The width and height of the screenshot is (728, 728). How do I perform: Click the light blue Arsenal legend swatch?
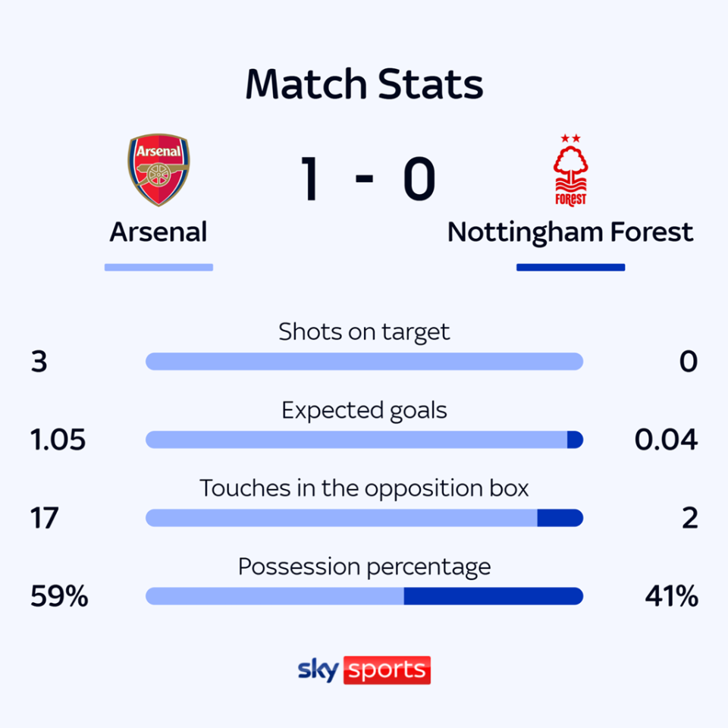(158, 267)
